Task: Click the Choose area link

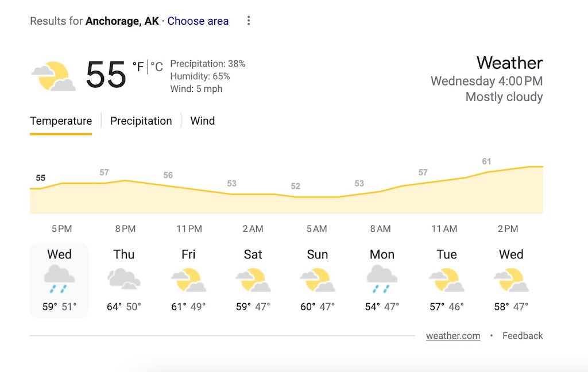Action: pos(198,21)
